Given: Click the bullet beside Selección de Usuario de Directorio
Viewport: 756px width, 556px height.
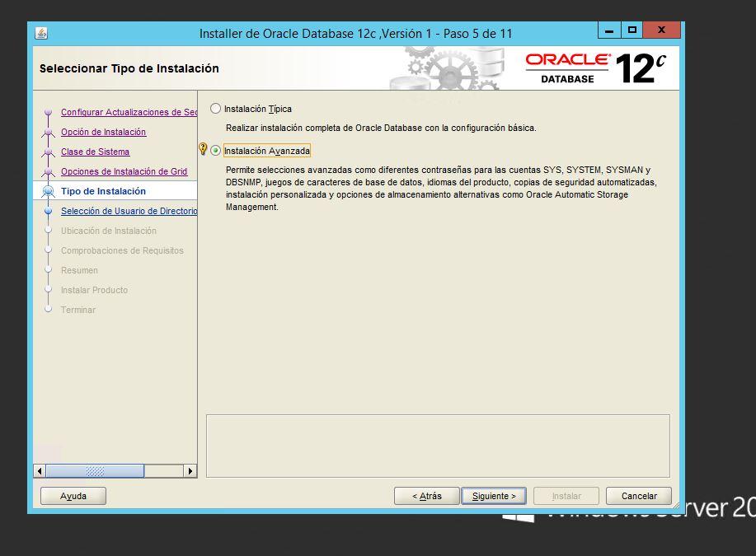Looking at the screenshot, I should (x=48, y=211).
